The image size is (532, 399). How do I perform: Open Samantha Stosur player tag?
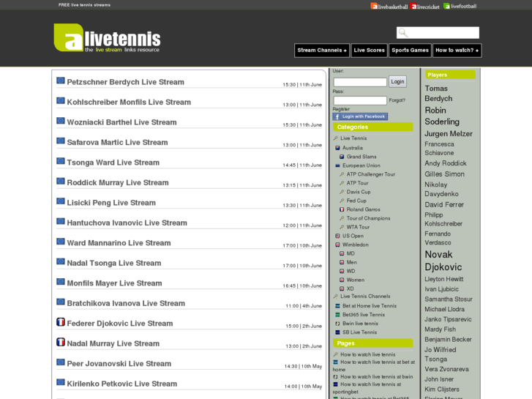449,299
